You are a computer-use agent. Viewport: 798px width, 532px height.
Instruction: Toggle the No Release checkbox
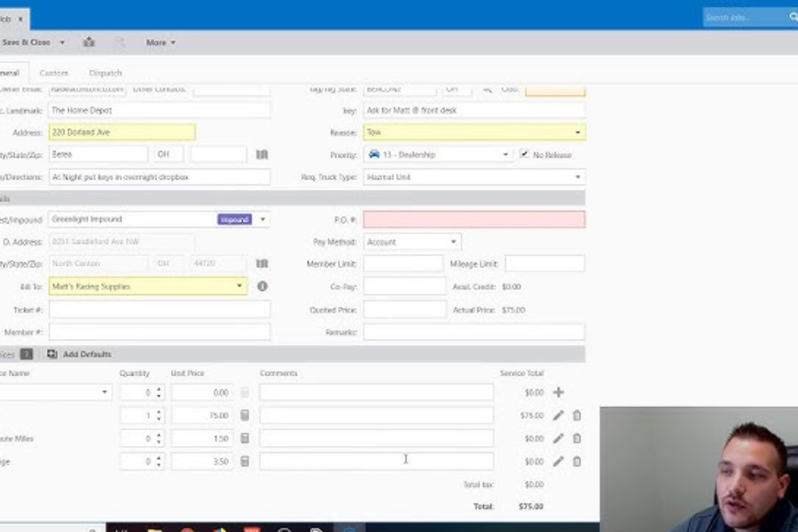(x=524, y=154)
